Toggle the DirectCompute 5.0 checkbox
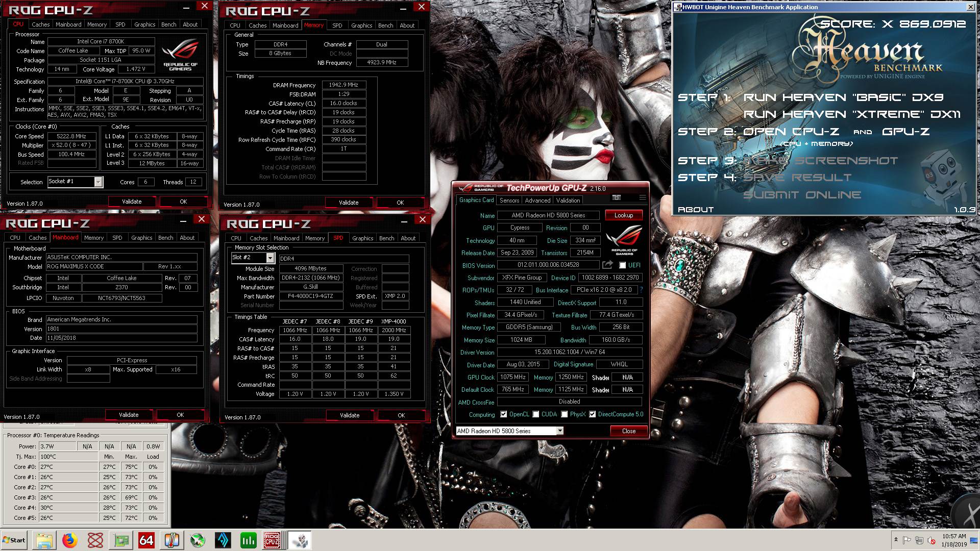Viewport: 980px width, 551px height. tap(593, 414)
